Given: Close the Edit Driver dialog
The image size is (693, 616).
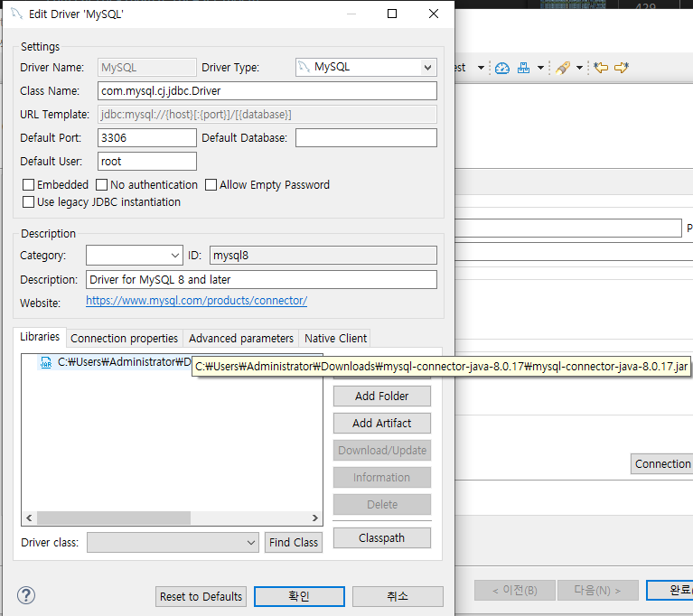Looking at the screenshot, I should [434, 14].
